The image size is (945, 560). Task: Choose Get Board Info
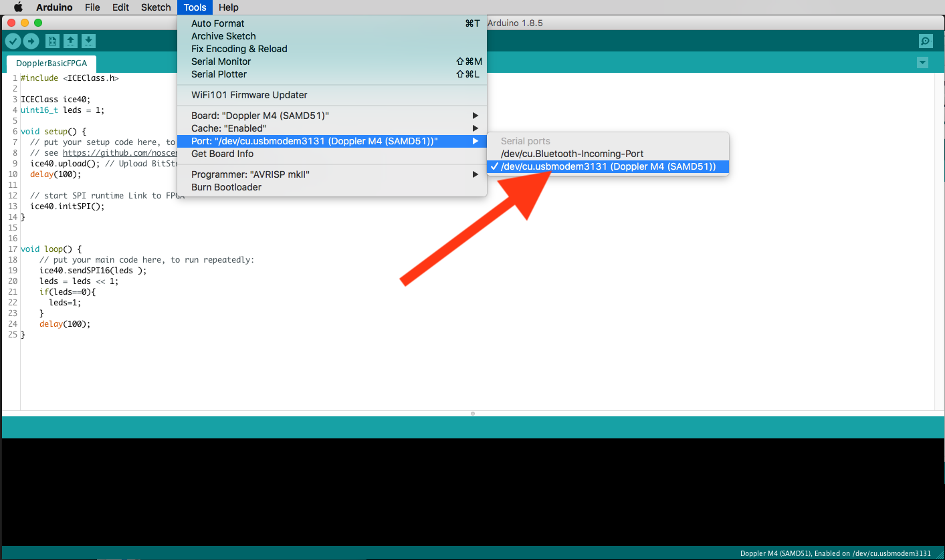pos(332,154)
